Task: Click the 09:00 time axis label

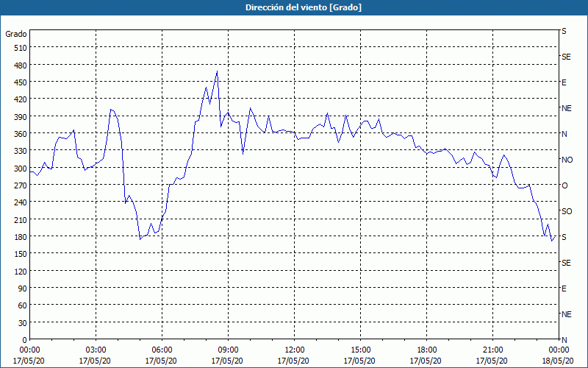Action: point(228,350)
